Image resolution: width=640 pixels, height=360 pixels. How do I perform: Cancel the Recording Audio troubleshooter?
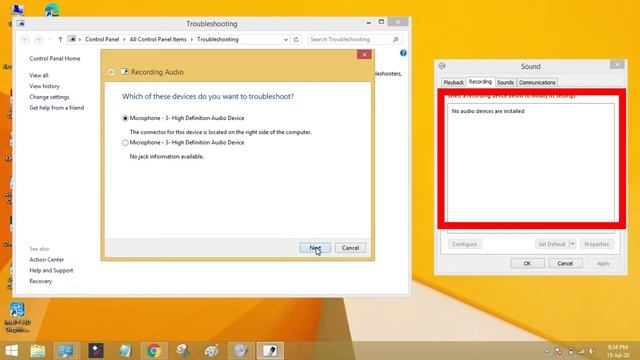tap(350, 248)
